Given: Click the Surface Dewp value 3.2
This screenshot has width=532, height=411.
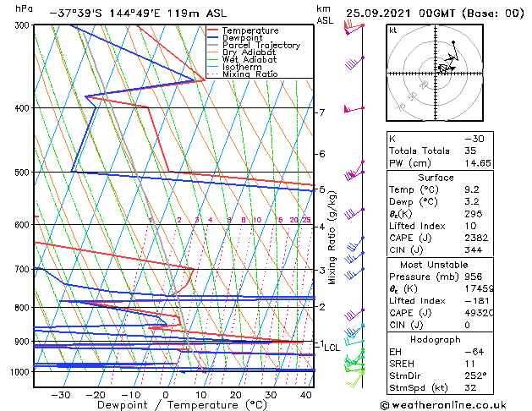Looking at the screenshot, I should click(x=472, y=202).
